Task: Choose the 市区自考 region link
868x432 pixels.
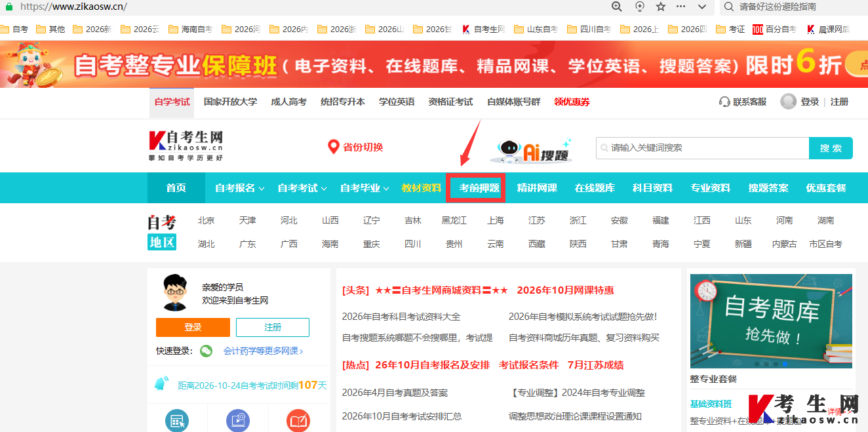Action: (826, 244)
